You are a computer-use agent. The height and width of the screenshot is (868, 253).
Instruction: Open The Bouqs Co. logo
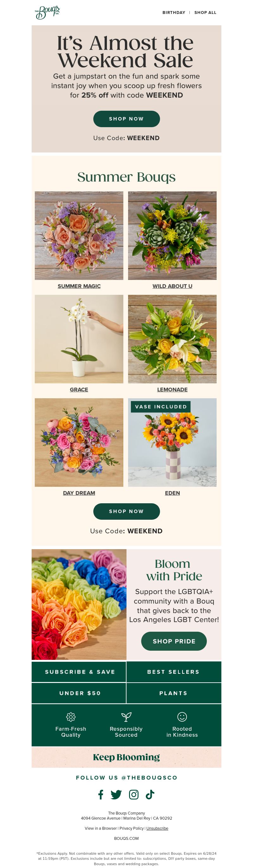(x=47, y=12)
